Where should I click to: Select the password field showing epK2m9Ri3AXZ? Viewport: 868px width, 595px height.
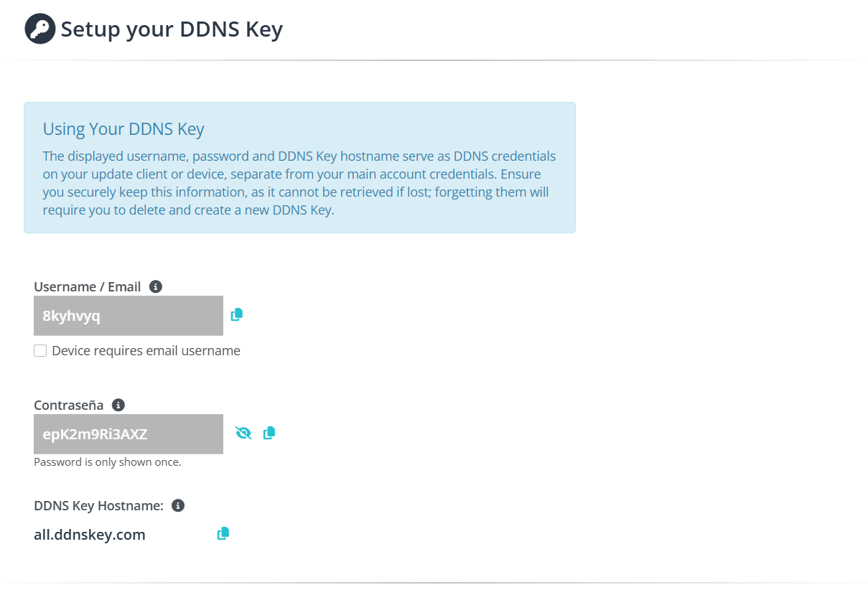129,434
